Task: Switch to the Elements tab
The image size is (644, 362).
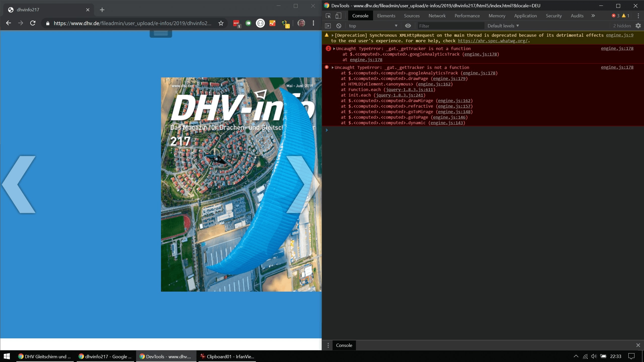Action: pyautogui.click(x=386, y=16)
